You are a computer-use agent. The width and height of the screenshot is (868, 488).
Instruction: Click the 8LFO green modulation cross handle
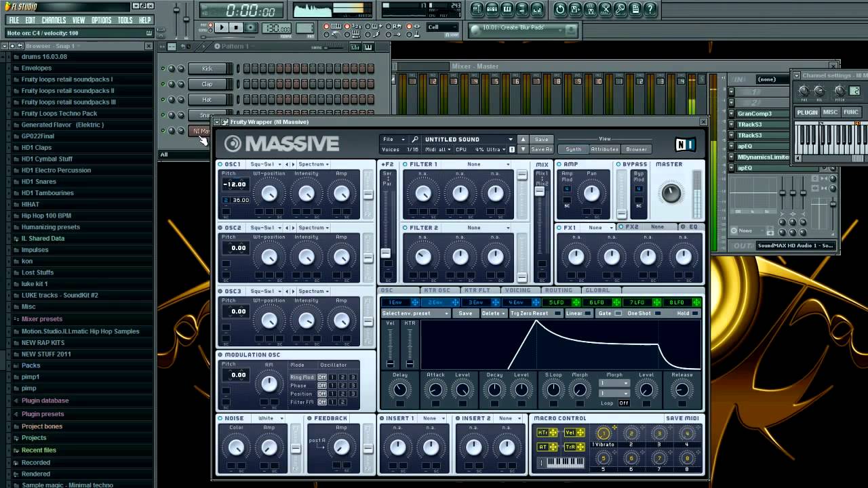696,302
